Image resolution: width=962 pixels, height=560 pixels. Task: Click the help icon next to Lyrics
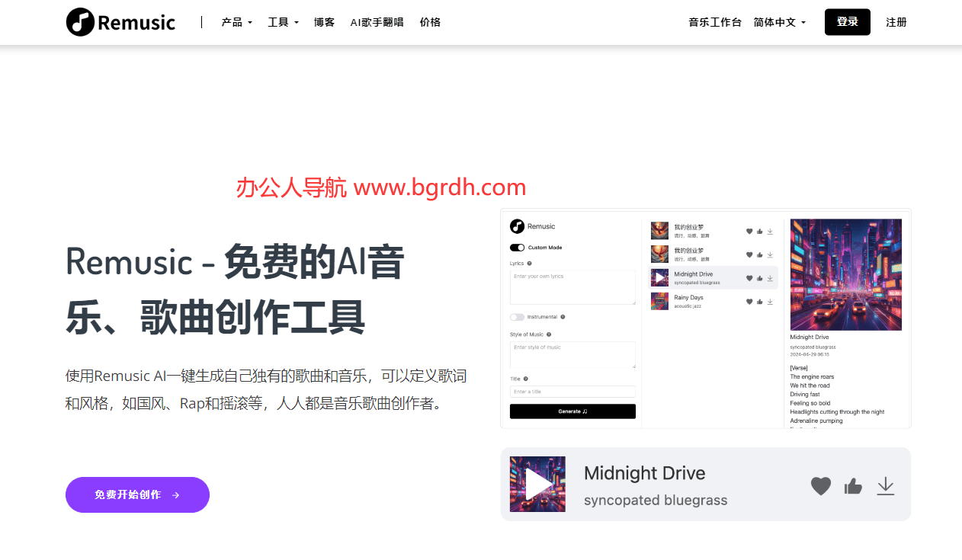[529, 264]
